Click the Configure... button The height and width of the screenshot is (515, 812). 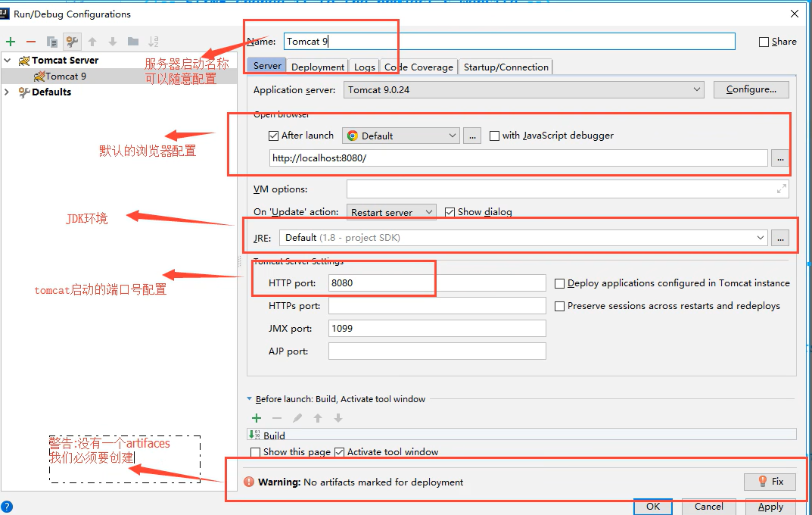[751, 89]
